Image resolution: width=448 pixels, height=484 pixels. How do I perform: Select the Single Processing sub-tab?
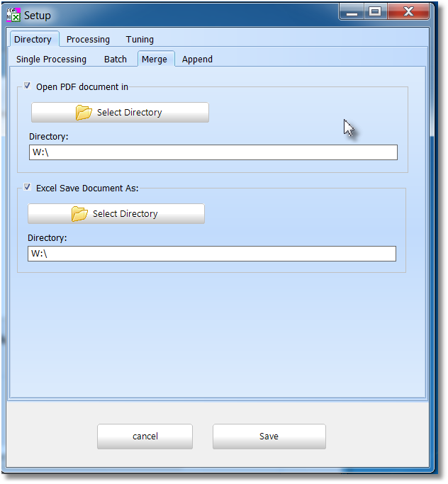tap(51, 60)
